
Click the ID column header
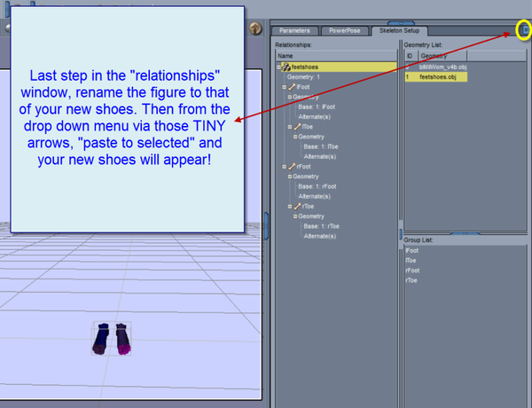coord(411,56)
